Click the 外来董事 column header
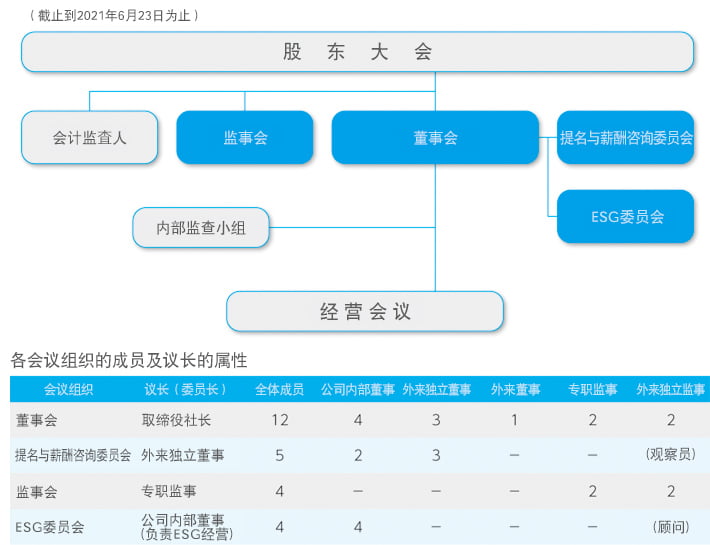Screen dimensions: 710x545 click(515, 389)
